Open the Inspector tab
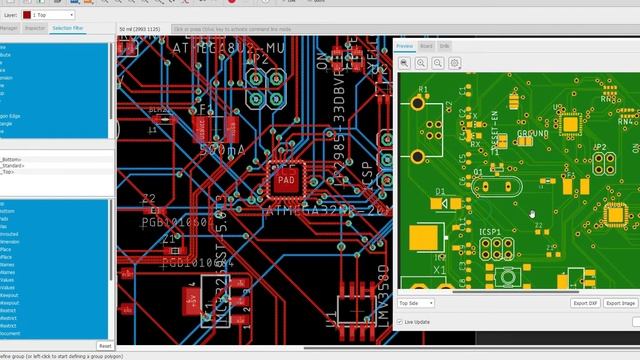This screenshot has height=360, width=640. point(35,28)
